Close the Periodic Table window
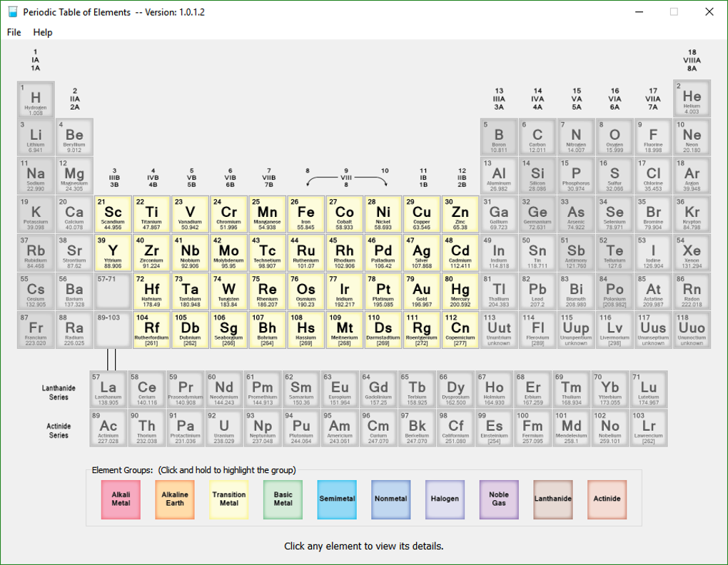The image size is (728, 565). [x=709, y=11]
